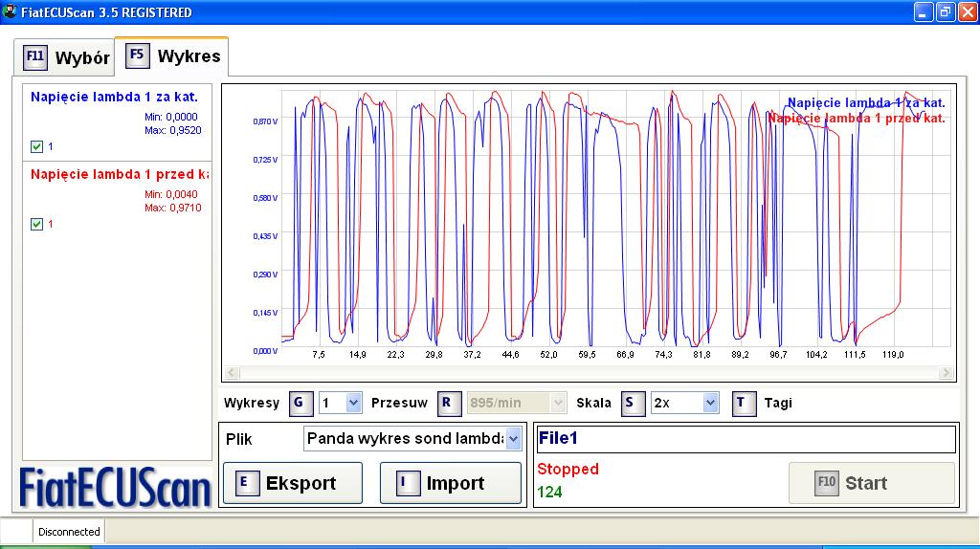Click the File1 name input field
This screenshot has height=549, width=980.
(746, 439)
